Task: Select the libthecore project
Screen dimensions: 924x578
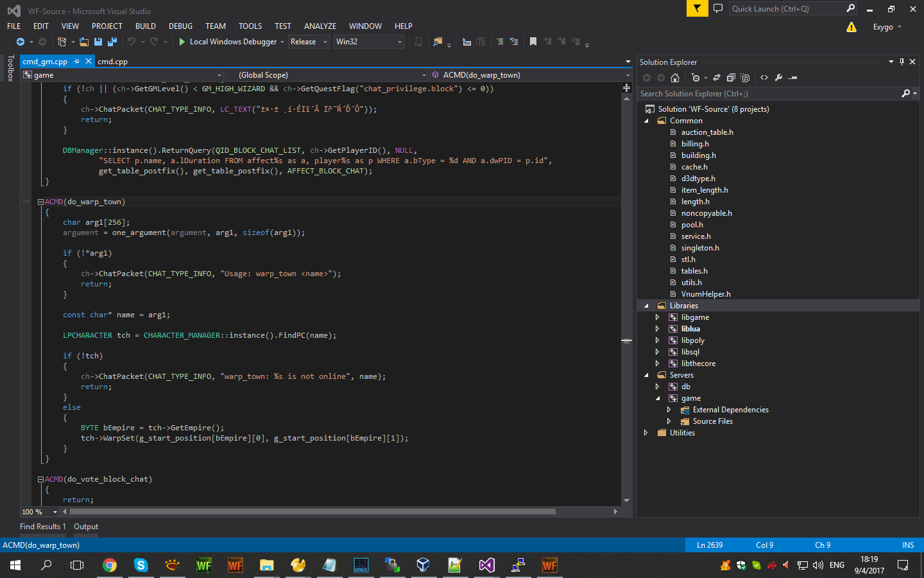Action: click(x=698, y=363)
